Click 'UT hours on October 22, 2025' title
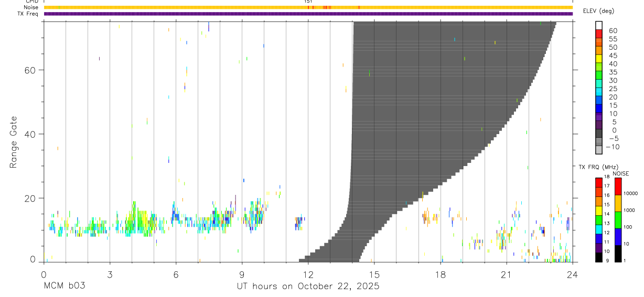 308,287
